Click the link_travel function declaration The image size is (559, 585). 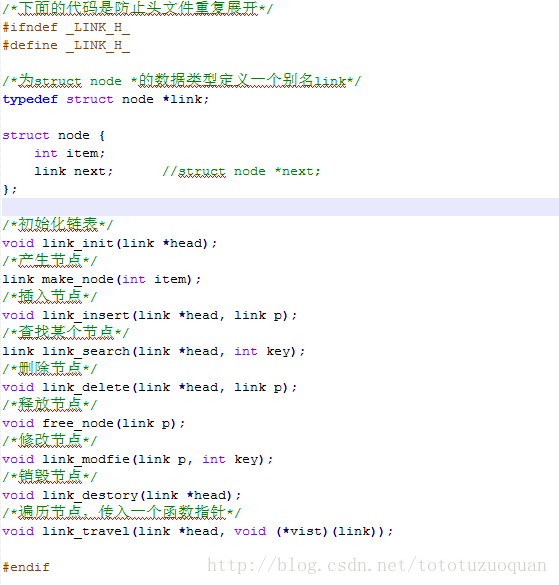click(198, 532)
